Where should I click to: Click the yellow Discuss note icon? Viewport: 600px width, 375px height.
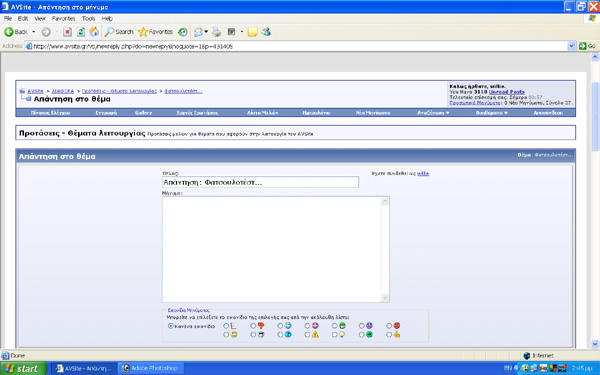click(252, 32)
